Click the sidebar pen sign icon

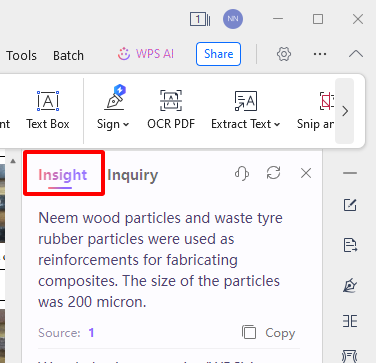350,285
